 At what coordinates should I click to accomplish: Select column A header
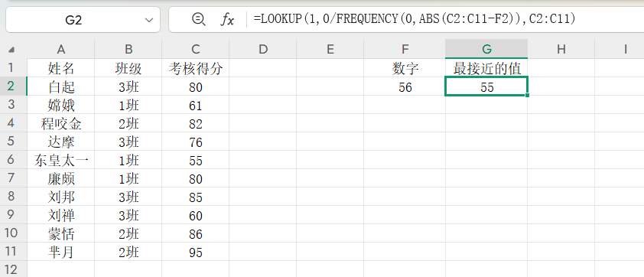(x=60, y=49)
